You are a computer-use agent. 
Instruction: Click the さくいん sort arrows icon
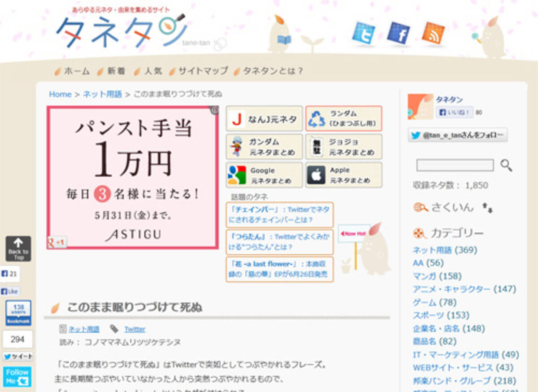[487, 208]
